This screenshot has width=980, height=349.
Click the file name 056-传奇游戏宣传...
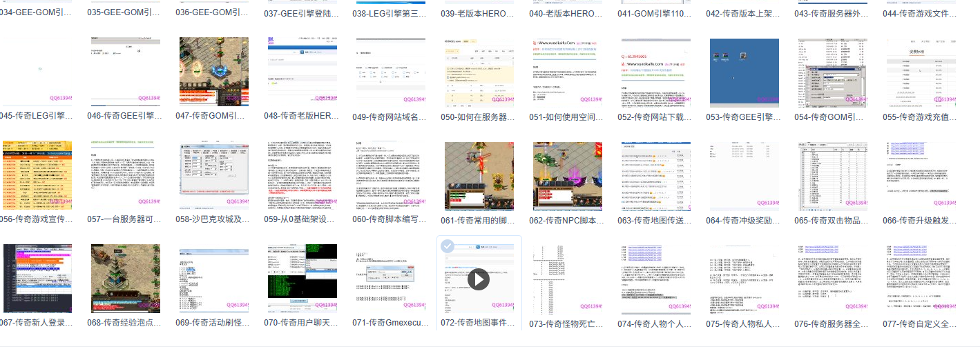click(x=36, y=220)
